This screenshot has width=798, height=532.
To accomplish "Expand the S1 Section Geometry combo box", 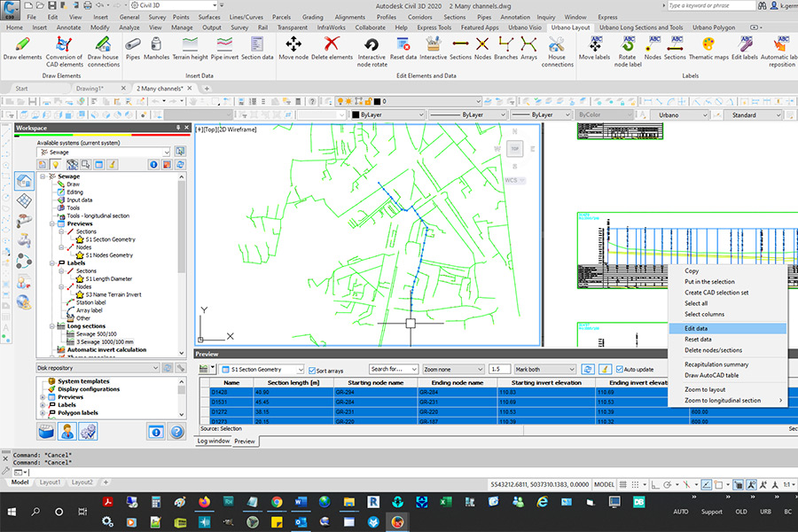I will tap(262, 369).
